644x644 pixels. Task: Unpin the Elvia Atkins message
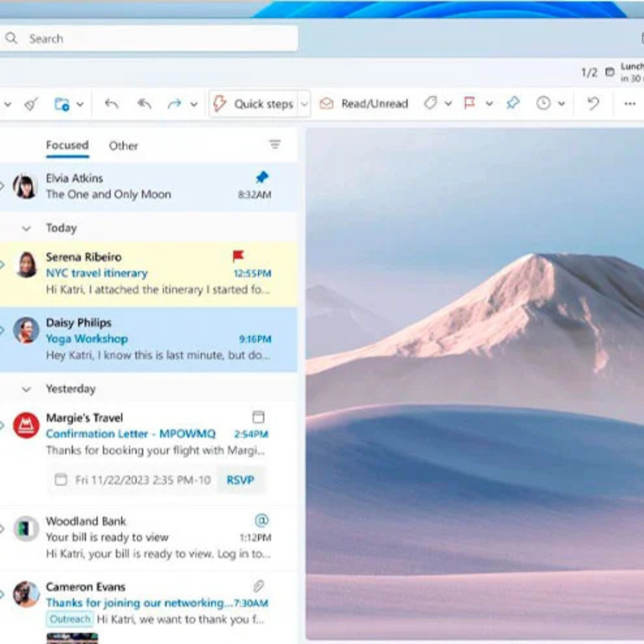coord(262,177)
